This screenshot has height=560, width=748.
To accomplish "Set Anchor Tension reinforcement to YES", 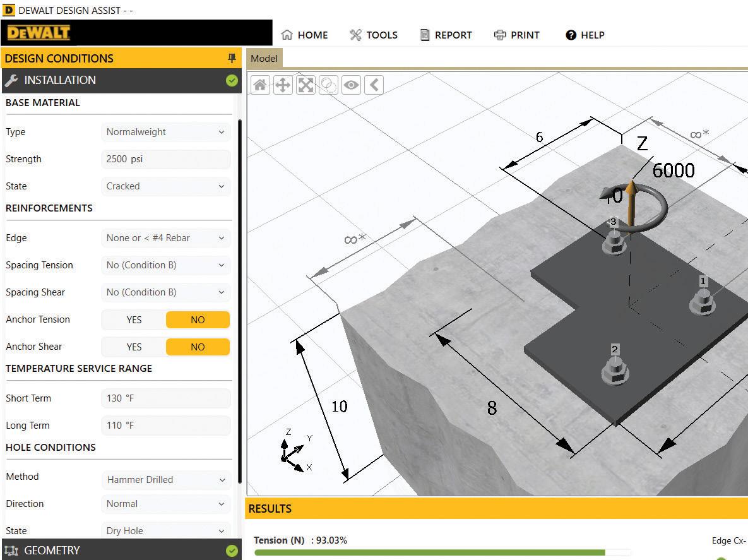I will coord(134,319).
